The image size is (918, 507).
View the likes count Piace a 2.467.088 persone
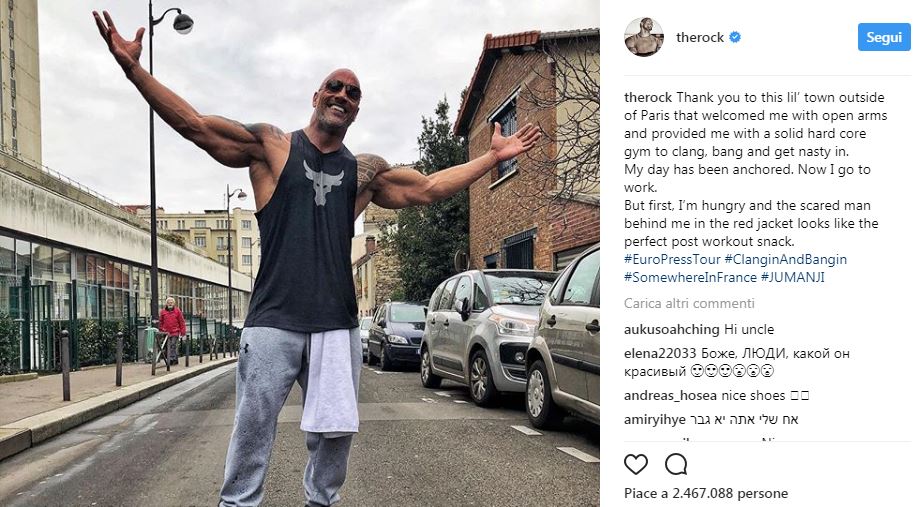706,494
